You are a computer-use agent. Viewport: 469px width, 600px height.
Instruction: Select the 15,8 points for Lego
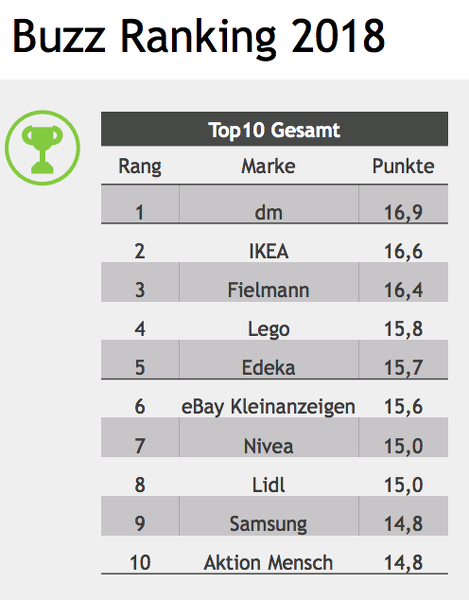[403, 329]
